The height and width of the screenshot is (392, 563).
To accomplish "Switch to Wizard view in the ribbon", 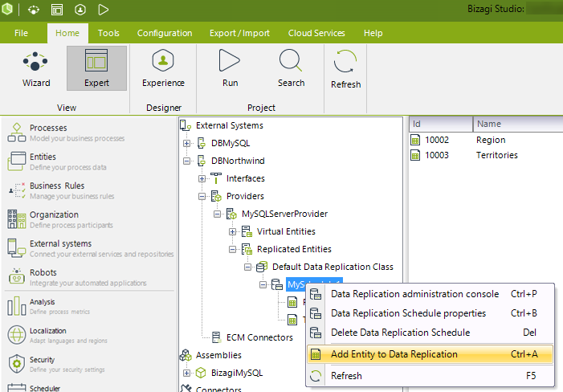I will [36, 69].
